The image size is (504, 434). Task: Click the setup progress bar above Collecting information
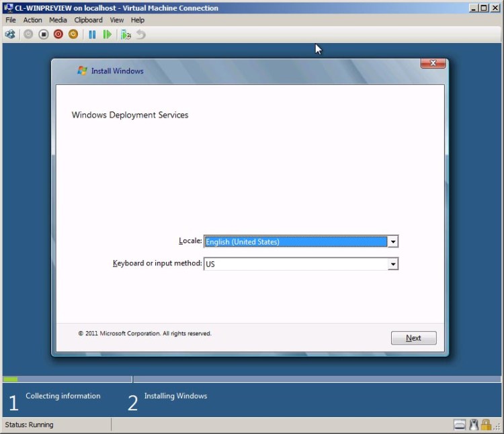pyautogui.click(x=67, y=380)
